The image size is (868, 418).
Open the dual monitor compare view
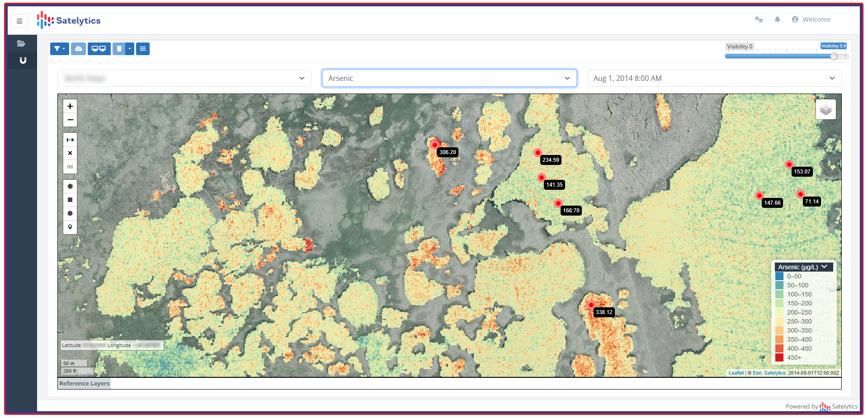(99, 49)
